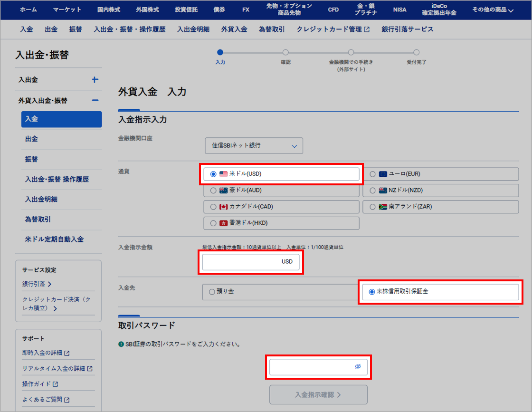Click external-link icon next to 即時入金の詳細
Screen dimensions: 532x412
(x=67, y=353)
